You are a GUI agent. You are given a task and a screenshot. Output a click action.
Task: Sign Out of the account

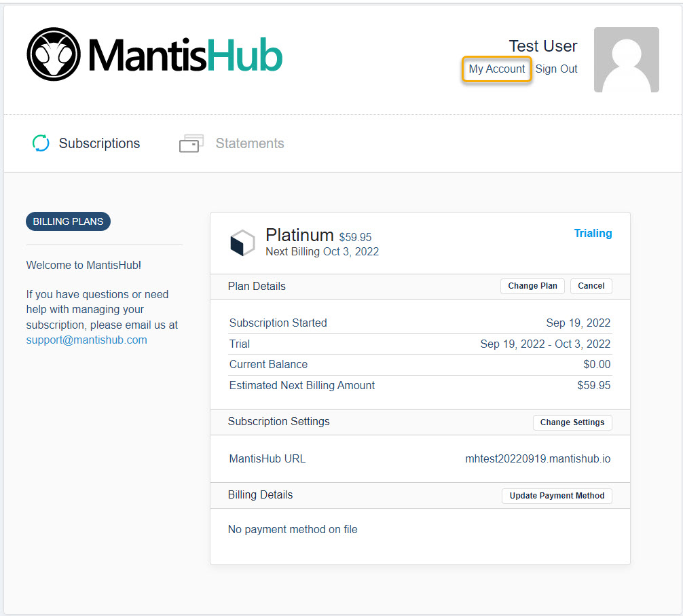tap(556, 69)
